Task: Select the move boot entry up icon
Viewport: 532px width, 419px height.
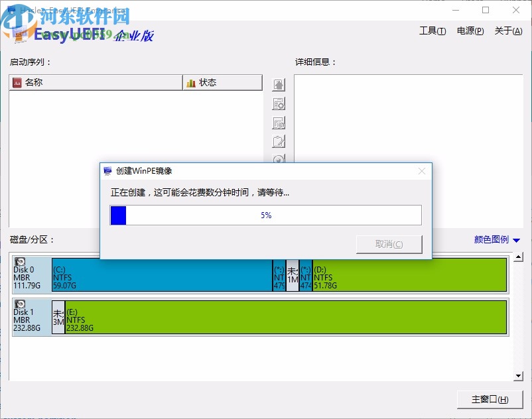Action: (279, 84)
